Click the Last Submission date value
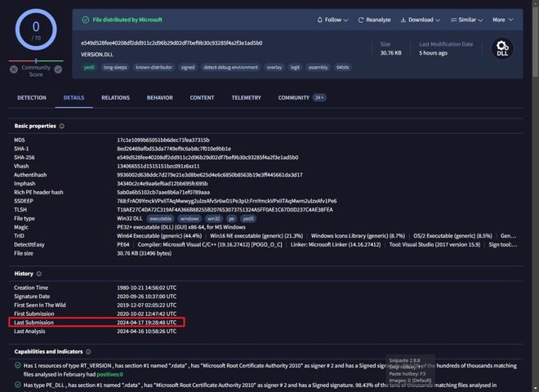 point(146,323)
